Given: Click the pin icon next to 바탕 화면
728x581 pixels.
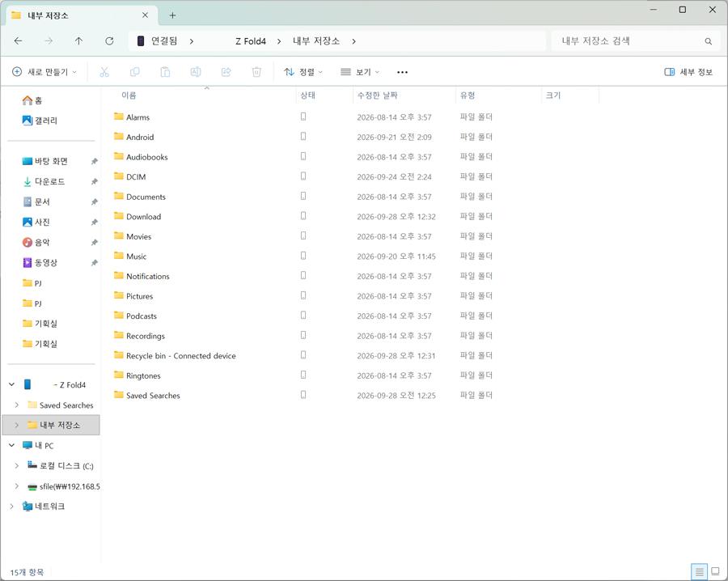Looking at the screenshot, I should point(95,161).
